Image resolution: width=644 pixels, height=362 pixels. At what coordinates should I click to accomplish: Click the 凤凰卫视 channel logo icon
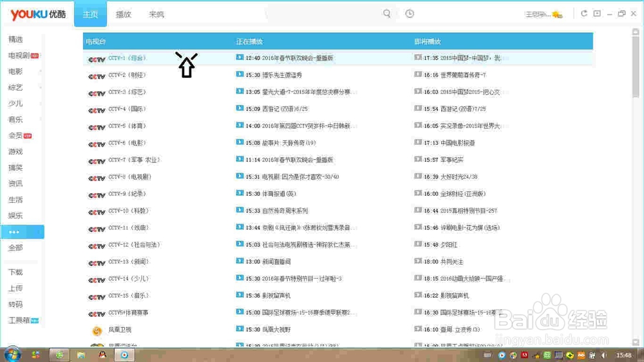point(97,330)
